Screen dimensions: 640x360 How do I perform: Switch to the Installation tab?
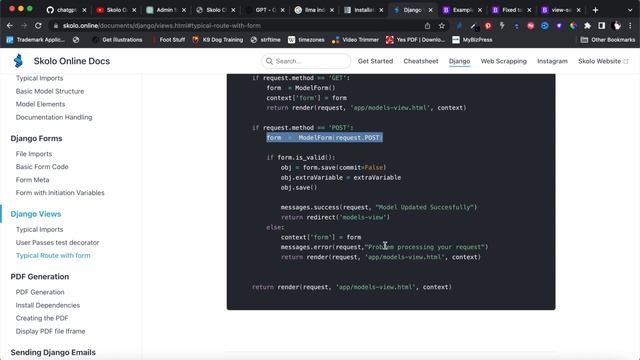363,10
